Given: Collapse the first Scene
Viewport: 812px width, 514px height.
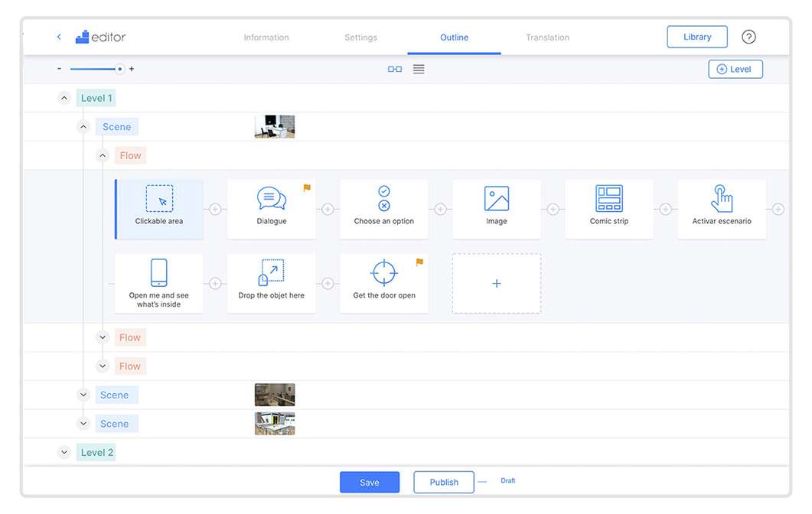Looking at the screenshot, I should click(83, 127).
